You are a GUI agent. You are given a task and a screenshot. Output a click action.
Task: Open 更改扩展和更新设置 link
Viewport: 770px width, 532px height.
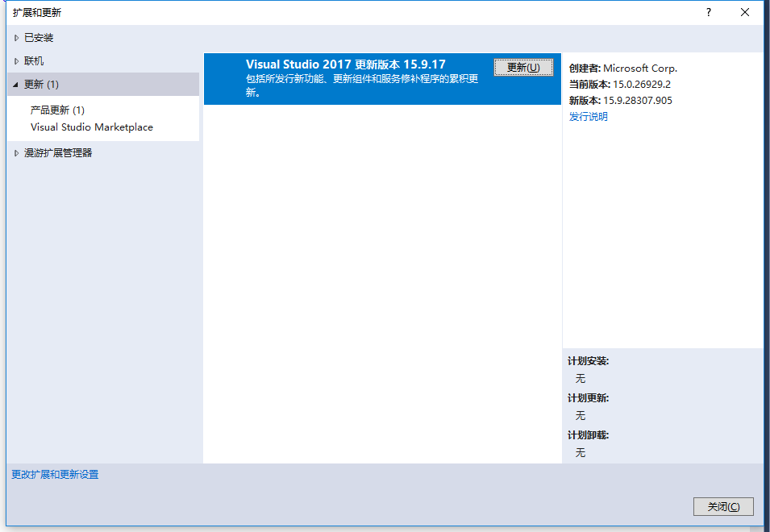point(55,475)
